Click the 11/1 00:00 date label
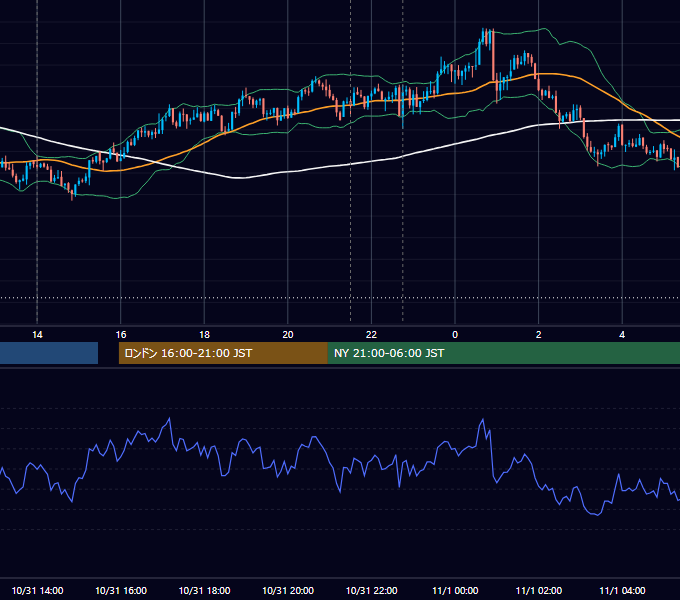 tap(455, 590)
